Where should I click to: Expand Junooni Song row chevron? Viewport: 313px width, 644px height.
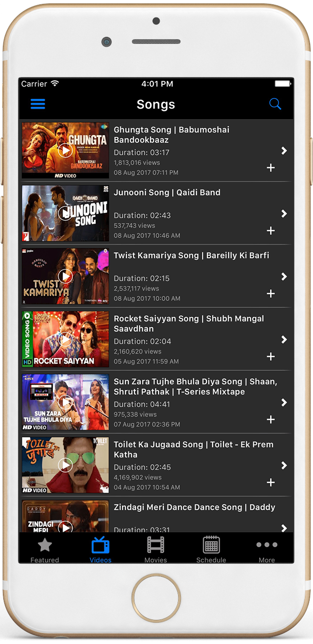click(284, 214)
